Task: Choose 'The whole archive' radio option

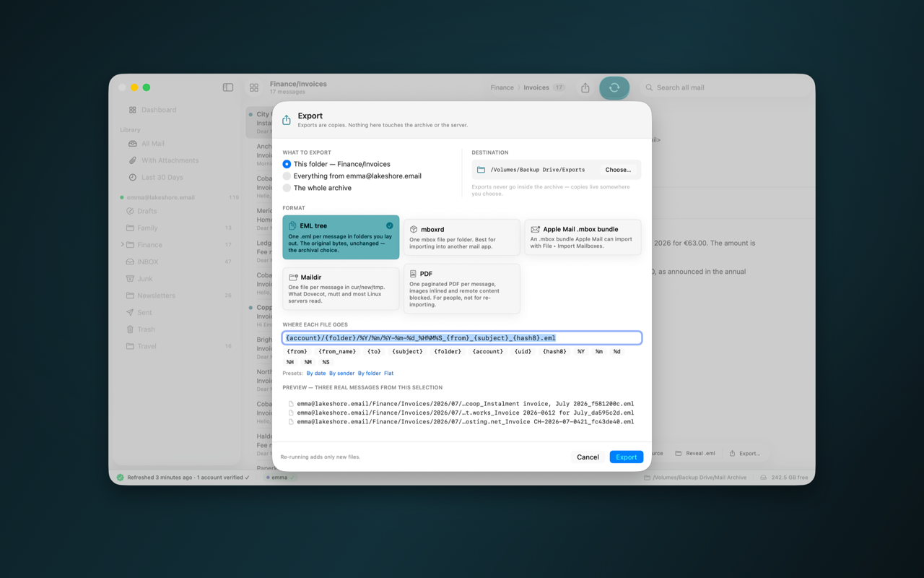Action: click(317, 188)
